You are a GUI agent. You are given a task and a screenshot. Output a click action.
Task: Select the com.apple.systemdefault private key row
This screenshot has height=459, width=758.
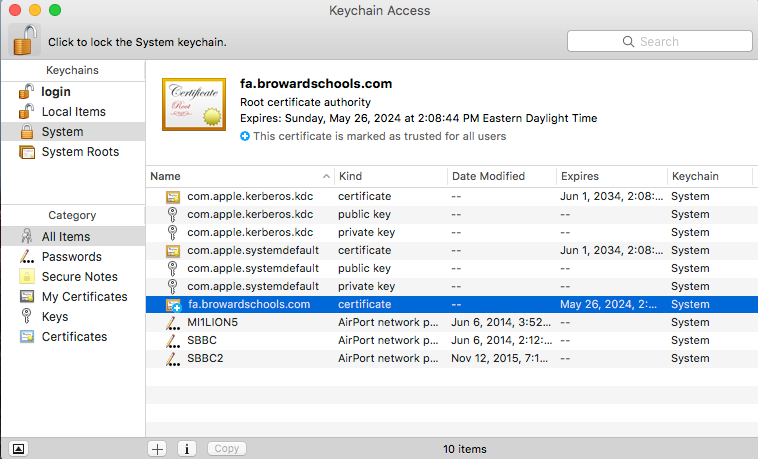[x=452, y=286]
